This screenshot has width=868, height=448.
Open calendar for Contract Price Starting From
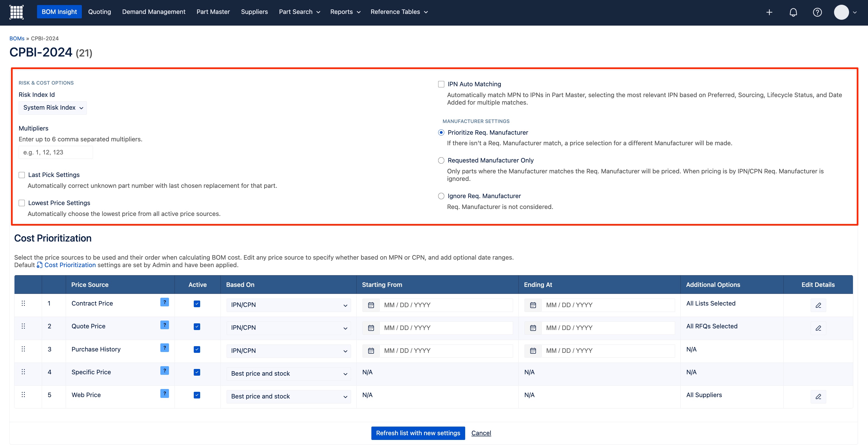[371, 305]
